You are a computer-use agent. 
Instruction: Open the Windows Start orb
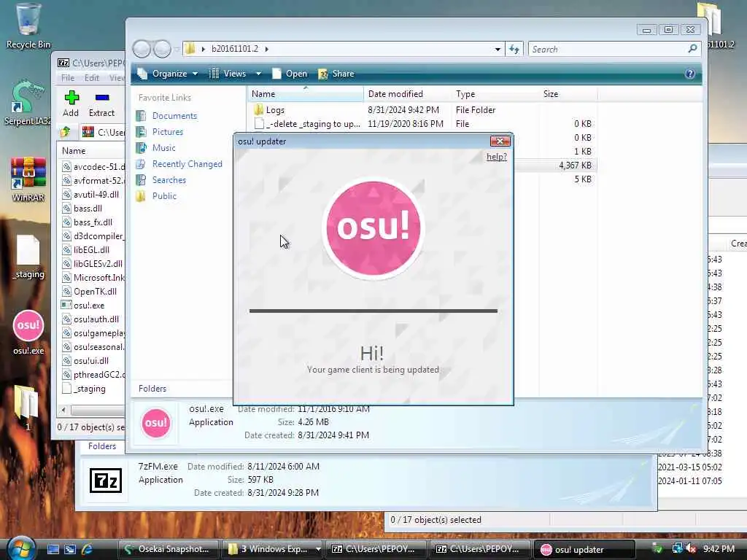pyautogui.click(x=21, y=548)
